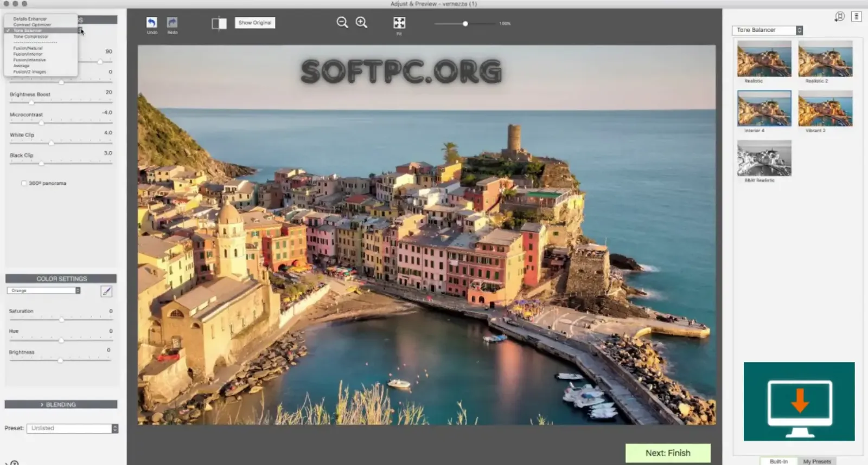
Task: Toggle the split-view comparison icon
Action: click(x=219, y=23)
